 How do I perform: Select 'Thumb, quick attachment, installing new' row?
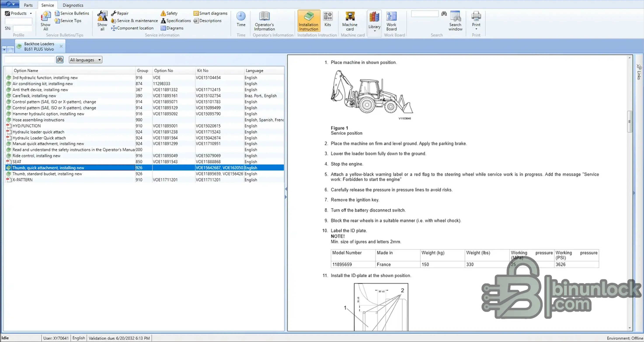point(144,168)
